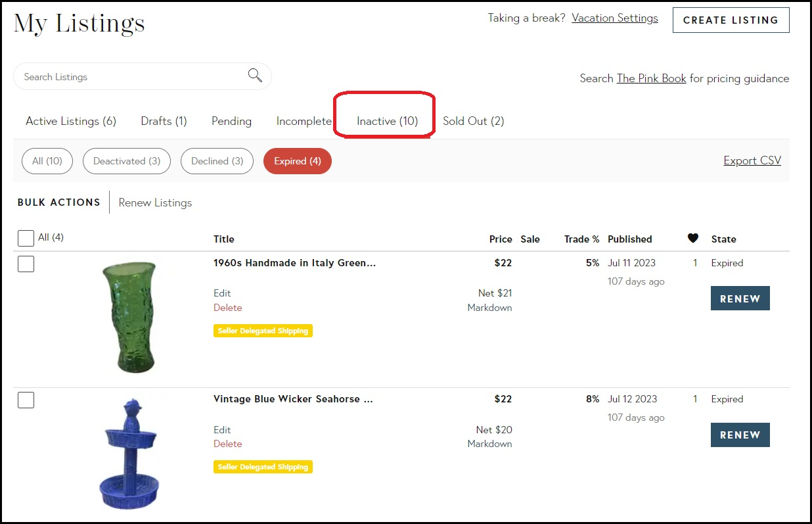Click the State column header
The width and height of the screenshot is (812, 524).
tap(723, 239)
